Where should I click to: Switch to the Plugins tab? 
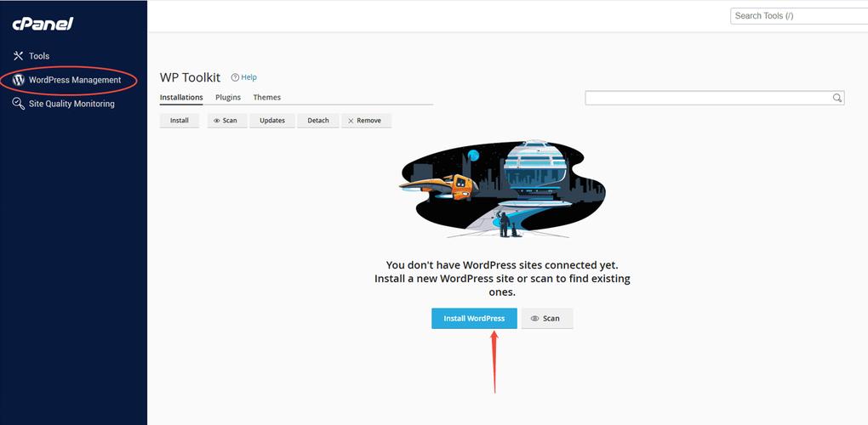coord(228,97)
